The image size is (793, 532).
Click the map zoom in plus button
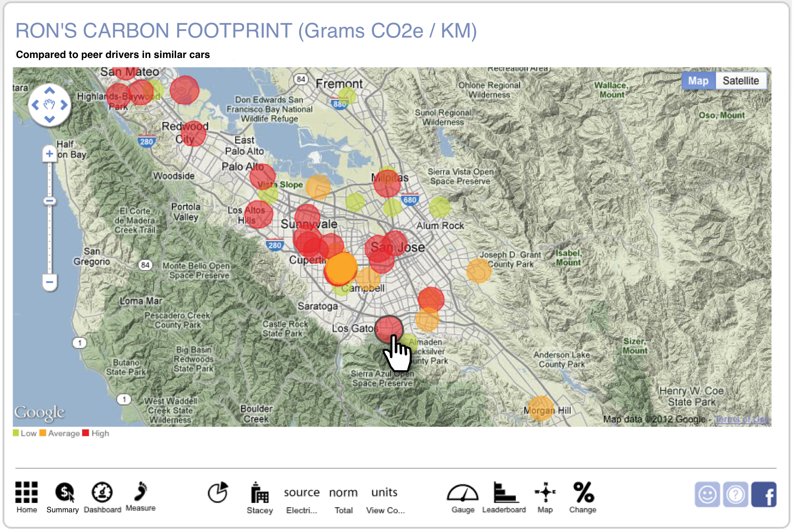(x=50, y=154)
